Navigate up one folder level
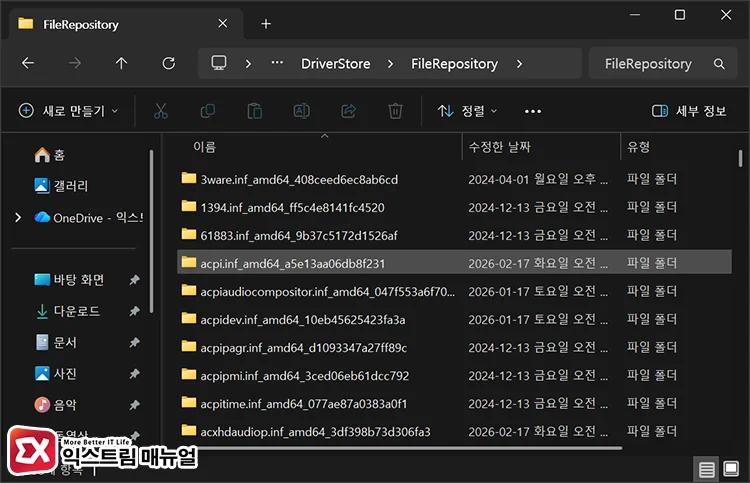The width and height of the screenshot is (750, 483). click(x=121, y=63)
